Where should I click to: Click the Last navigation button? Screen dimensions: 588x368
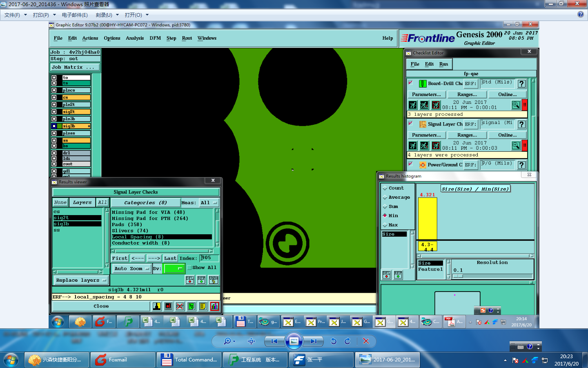tap(170, 258)
